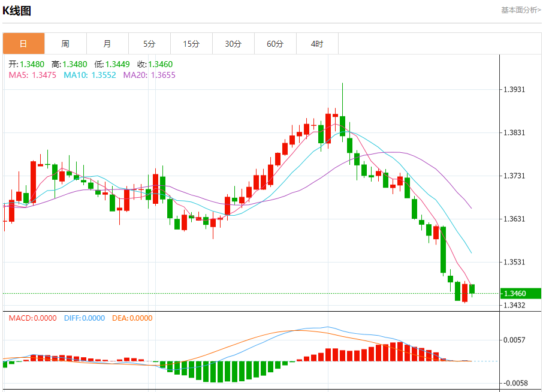Screen dimensions: 546x392
Task: Click the 0.0057 MACD axis label
Action: tap(514, 340)
